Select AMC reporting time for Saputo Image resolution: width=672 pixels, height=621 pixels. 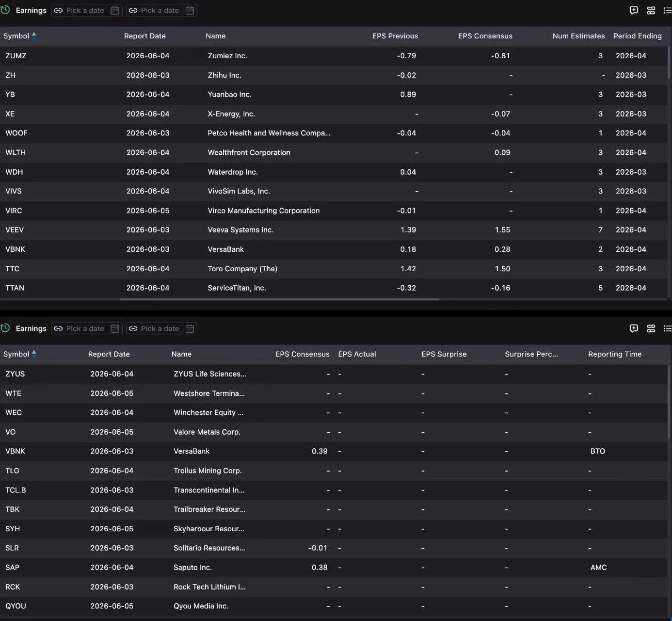[599, 568]
